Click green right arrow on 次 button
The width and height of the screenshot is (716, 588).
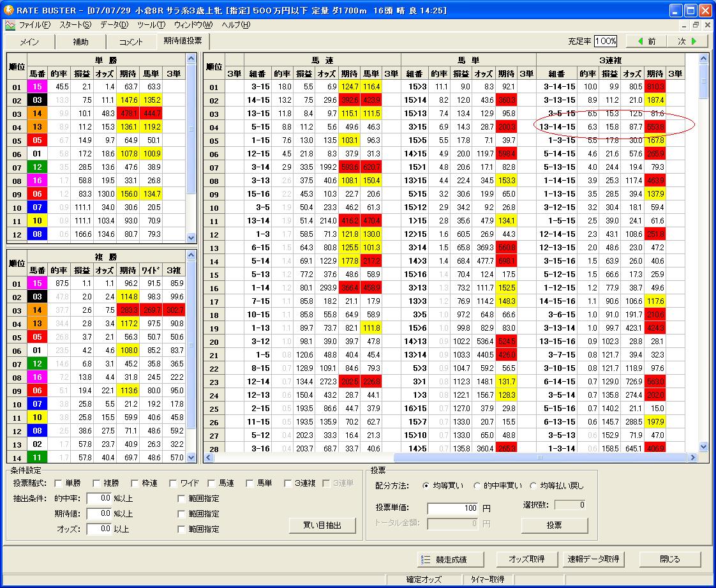tap(694, 41)
